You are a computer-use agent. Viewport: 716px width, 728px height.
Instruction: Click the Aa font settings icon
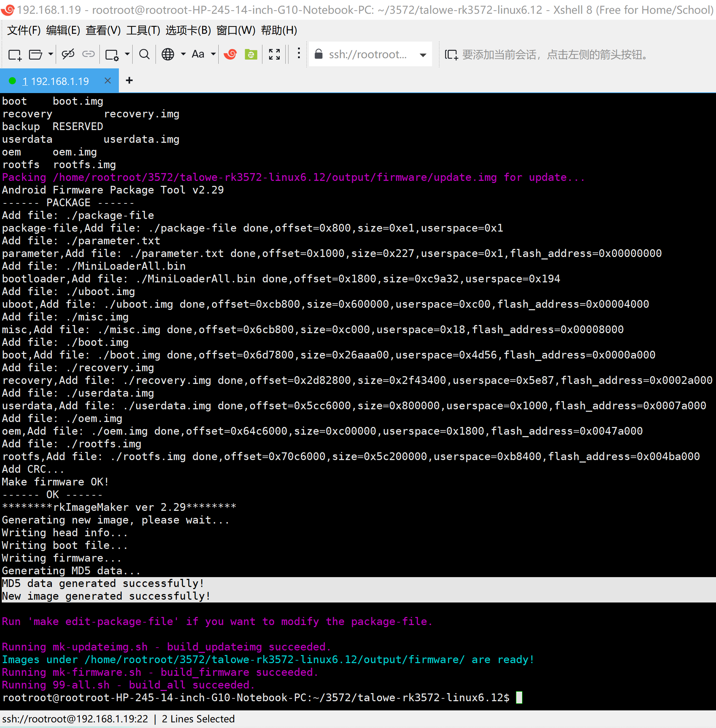click(x=198, y=55)
